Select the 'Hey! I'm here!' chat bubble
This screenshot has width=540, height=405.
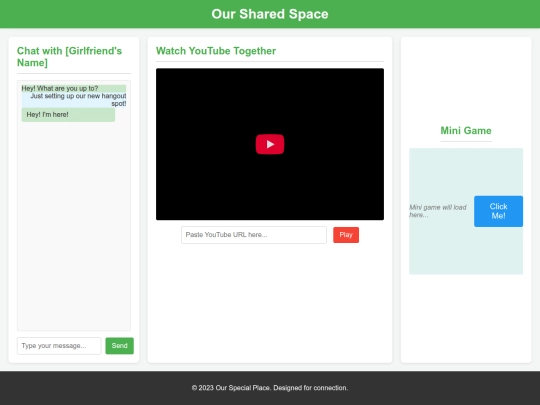(x=68, y=115)
